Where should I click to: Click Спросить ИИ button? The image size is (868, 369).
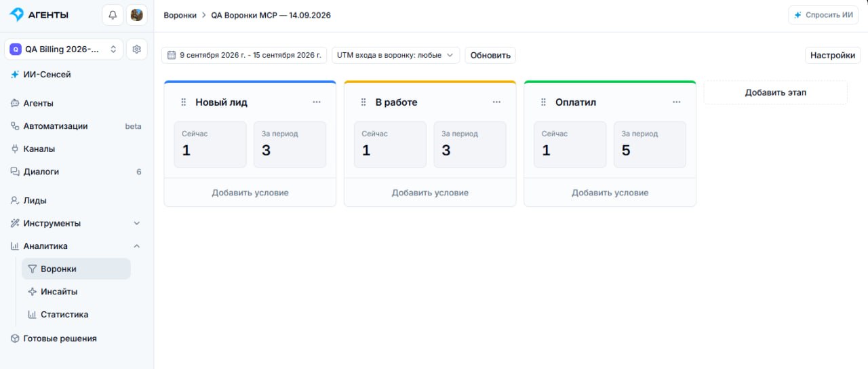point(823,15)
